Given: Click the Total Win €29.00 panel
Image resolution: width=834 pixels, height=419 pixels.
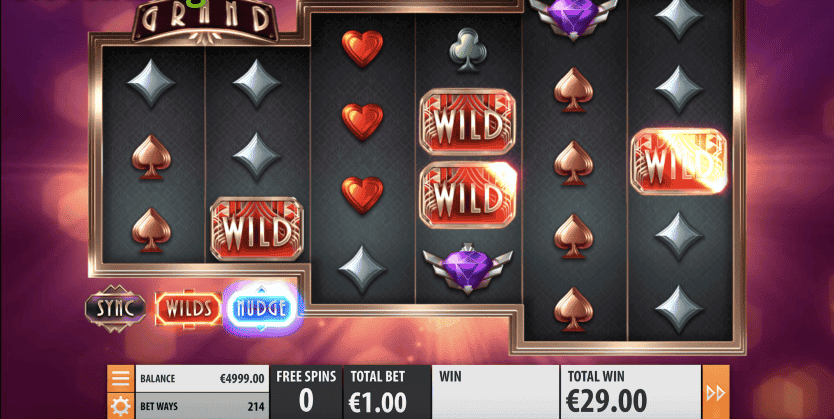Looking at the screenshot, I should [631, 392].
